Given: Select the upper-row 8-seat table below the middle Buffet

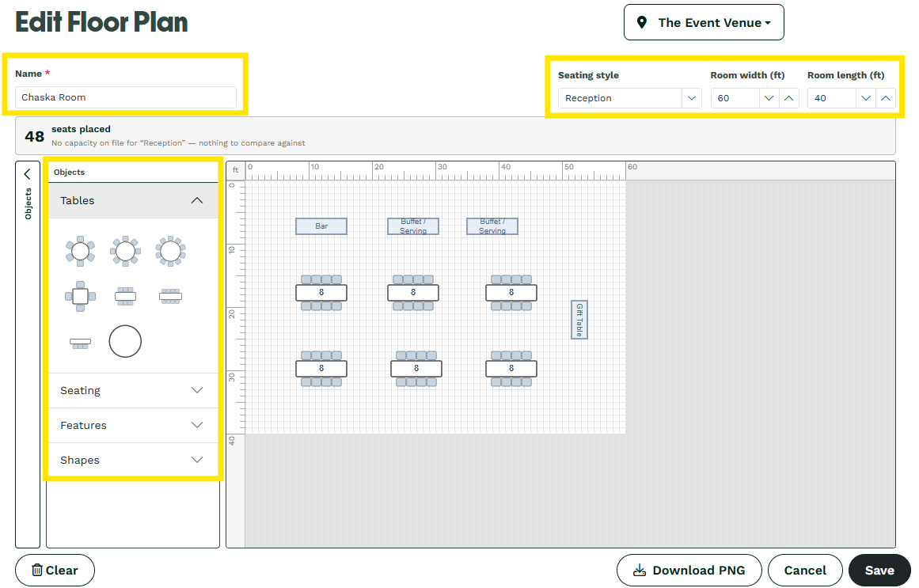Looking at the screenshot, I should [x=413, y=293].
